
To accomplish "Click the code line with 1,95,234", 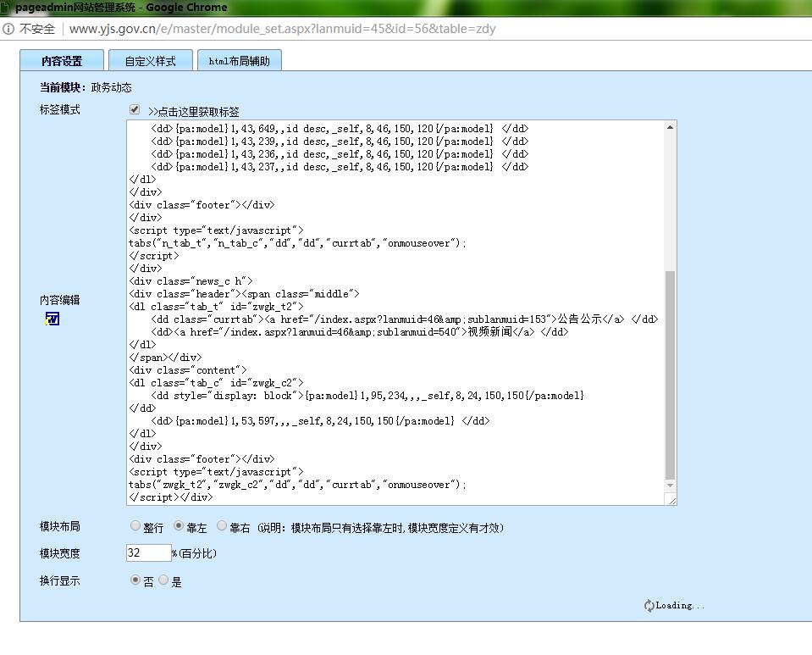I will [367, 396].
